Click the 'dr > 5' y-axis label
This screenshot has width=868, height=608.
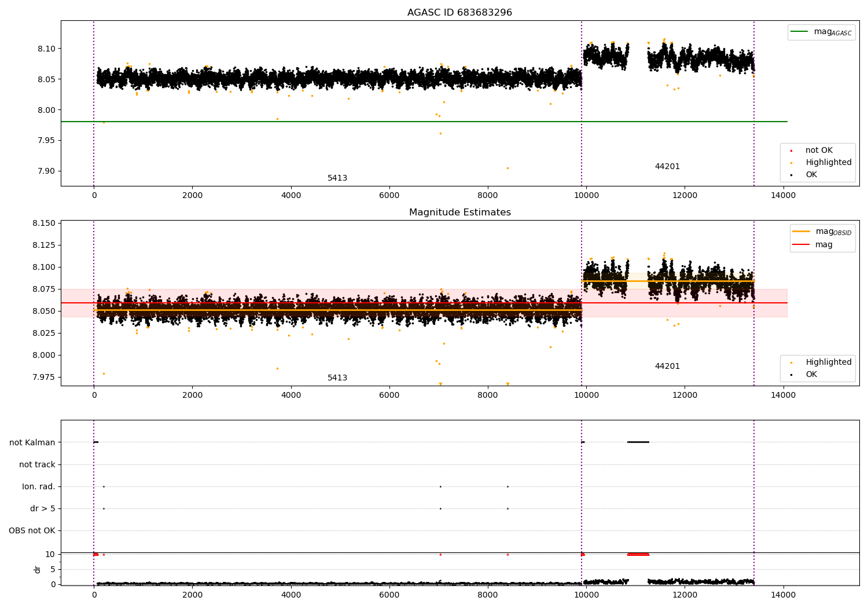point(43,509)
